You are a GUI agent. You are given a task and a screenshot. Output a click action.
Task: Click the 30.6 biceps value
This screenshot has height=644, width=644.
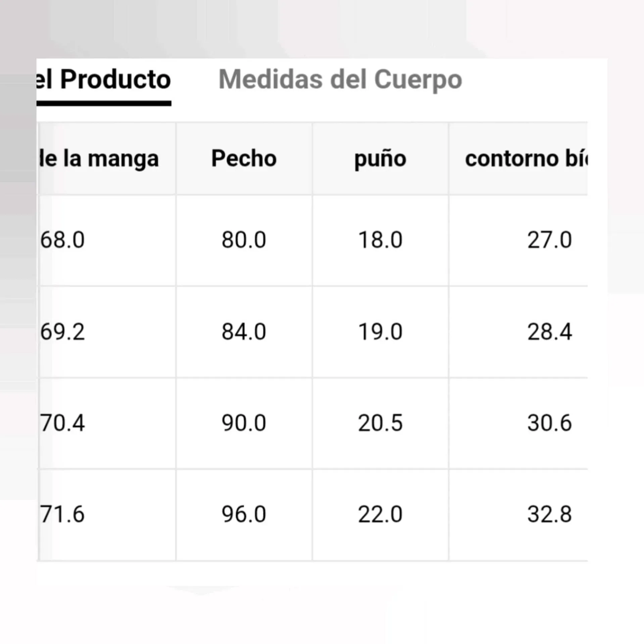(x=549, y=423)
